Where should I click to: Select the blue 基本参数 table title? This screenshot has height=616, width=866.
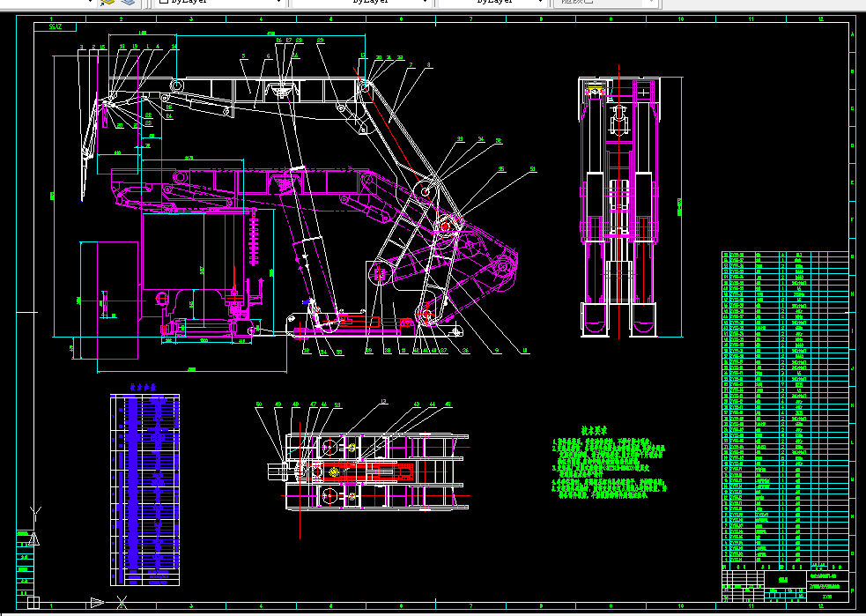[x=143, y=387]
